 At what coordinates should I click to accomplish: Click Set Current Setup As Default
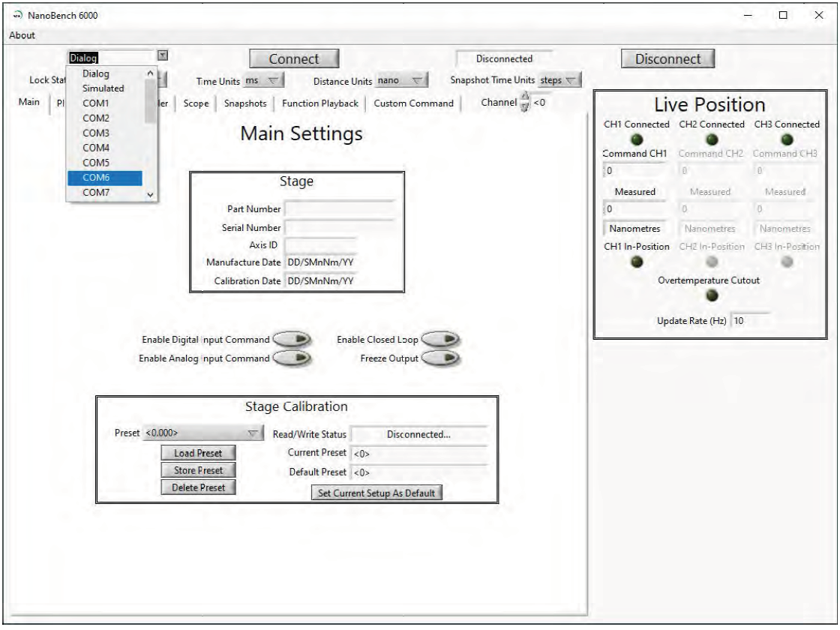[376, 493]
